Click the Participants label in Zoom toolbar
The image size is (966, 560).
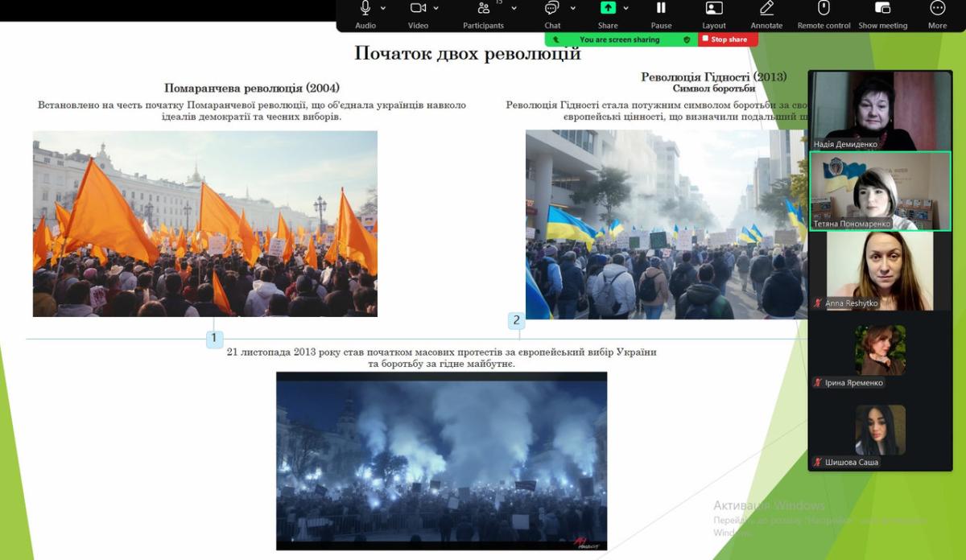tap(484, 26)
